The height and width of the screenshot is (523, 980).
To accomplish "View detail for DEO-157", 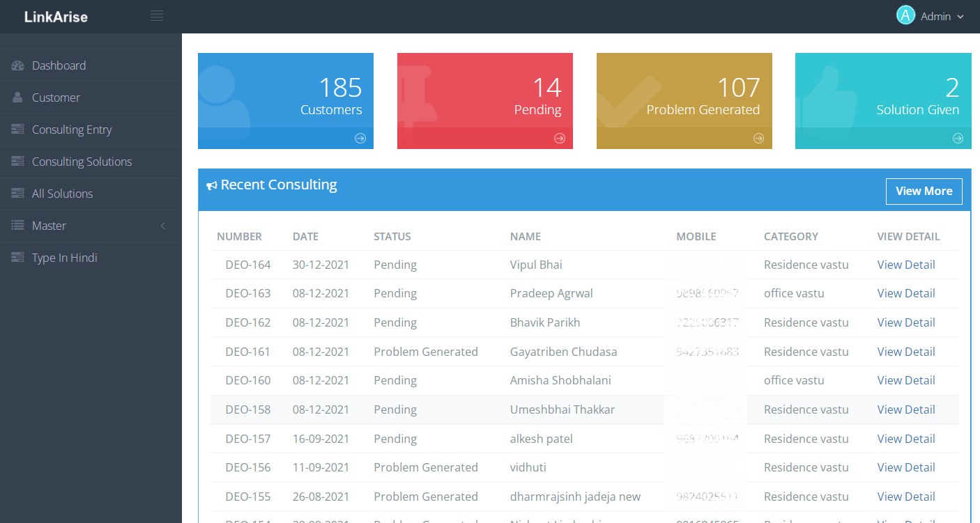I will pyautogui.click(x=906, y=439).
